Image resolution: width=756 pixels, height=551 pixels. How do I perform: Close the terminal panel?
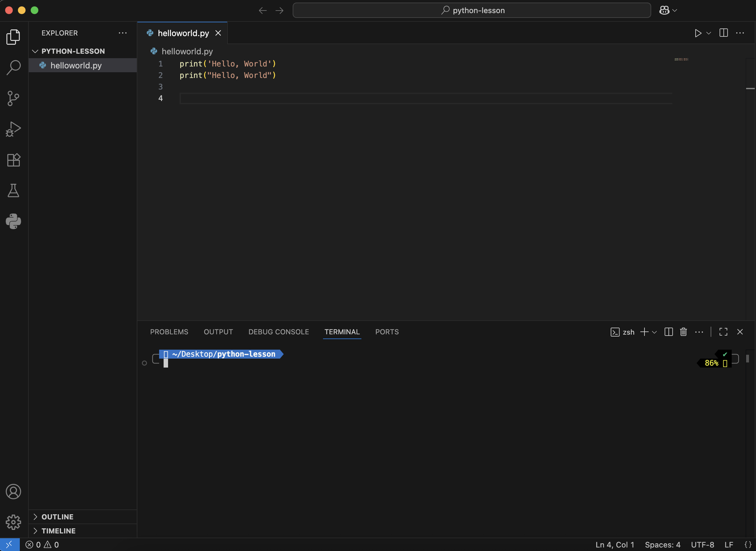(740, 332)
